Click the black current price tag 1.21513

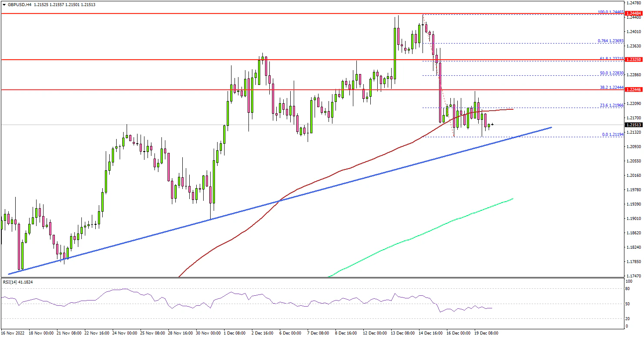coord(633,125)
